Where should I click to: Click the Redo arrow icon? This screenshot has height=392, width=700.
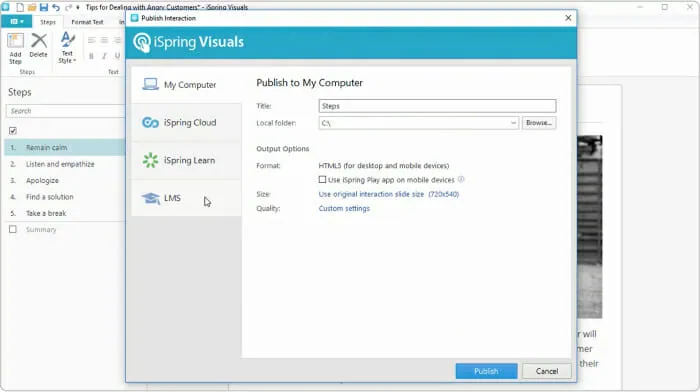click(x=68, y=7)
